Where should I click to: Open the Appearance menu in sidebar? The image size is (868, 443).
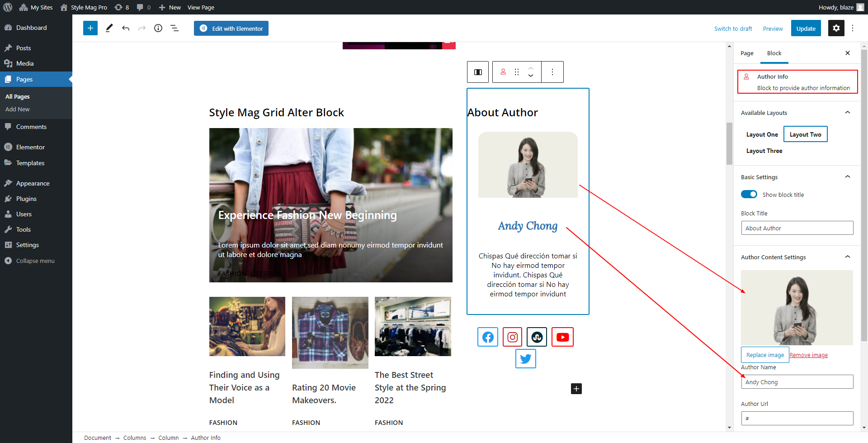(x=33, y=183)
